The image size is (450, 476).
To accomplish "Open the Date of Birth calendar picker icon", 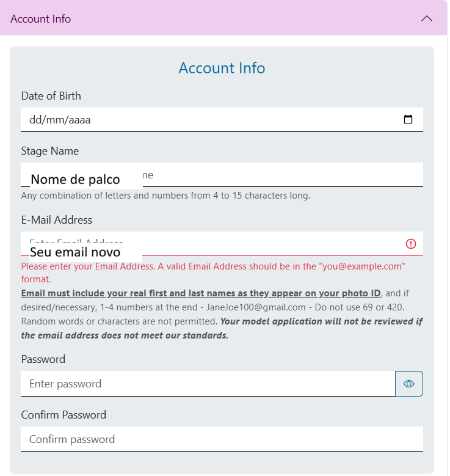I will (408, 120).
